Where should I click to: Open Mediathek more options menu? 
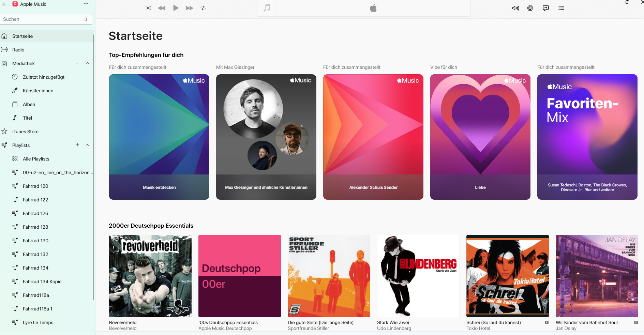coord(78,63)
